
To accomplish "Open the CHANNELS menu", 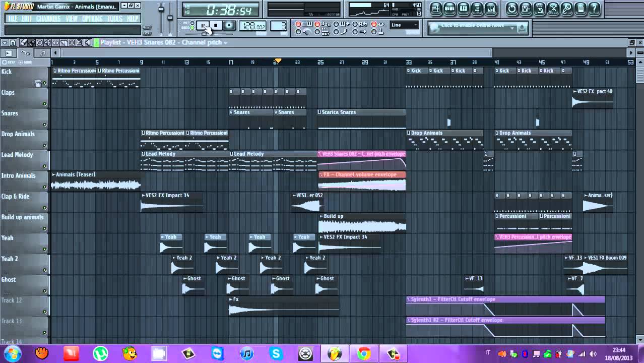I will [49, 19].
